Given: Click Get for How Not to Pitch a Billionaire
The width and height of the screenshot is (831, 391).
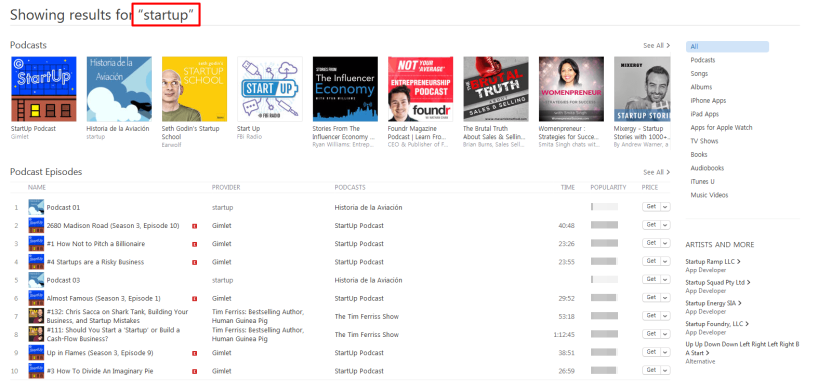Looking at the screenshot, I should tap(651, 243).
